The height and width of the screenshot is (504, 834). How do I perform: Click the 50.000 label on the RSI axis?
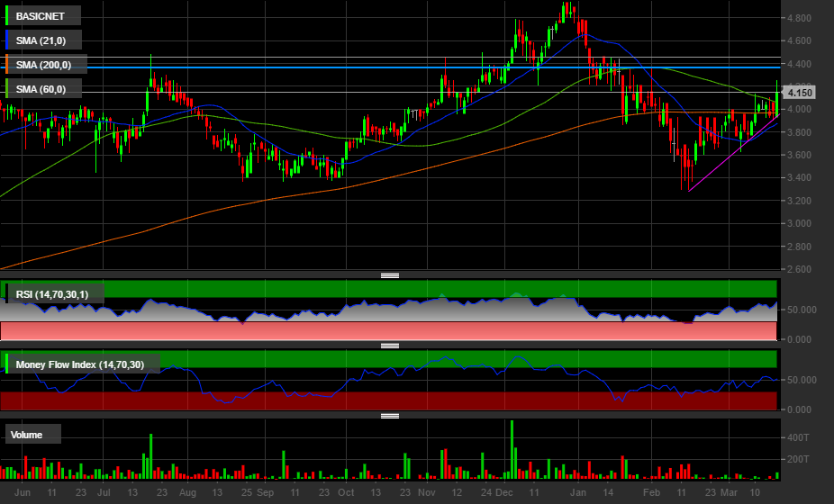pos(802,310)
